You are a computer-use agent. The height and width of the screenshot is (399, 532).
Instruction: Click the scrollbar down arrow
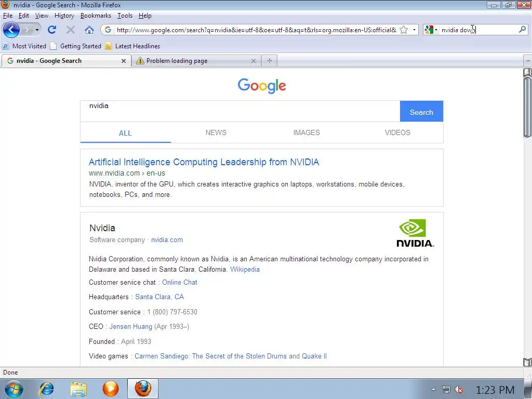tap(527, 362)
